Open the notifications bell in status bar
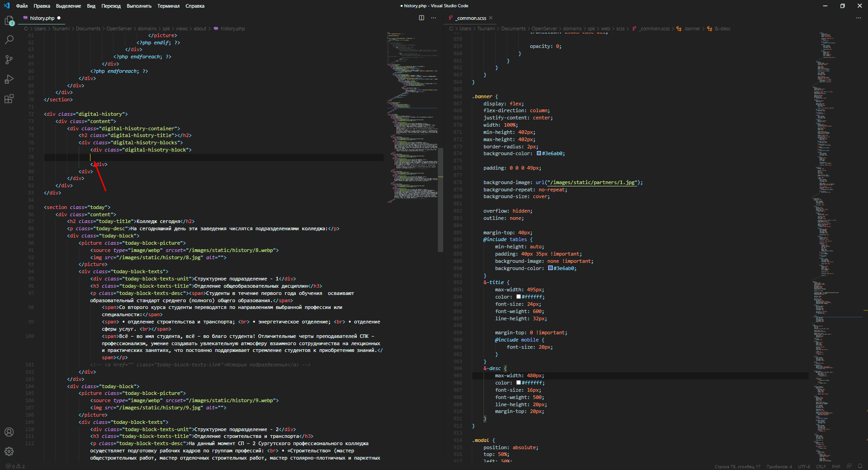This screenshot has height=470, width=868. coord(860,466)
